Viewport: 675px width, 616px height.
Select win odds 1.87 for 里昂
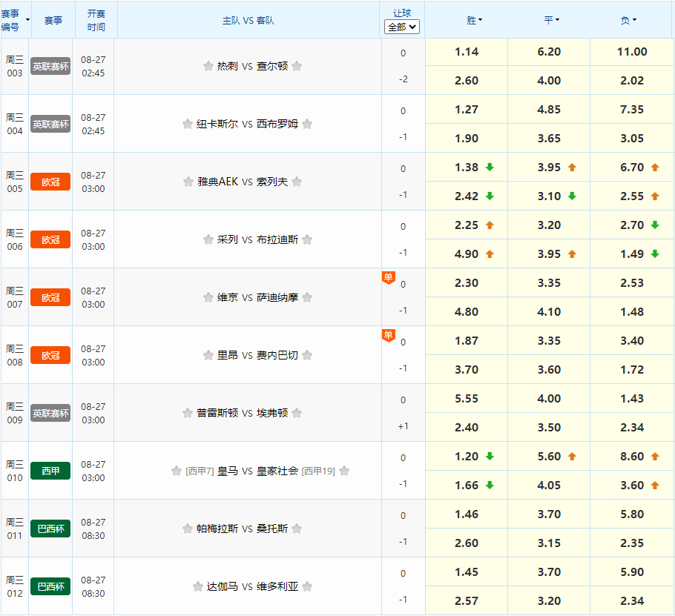[x=467, y=341]
